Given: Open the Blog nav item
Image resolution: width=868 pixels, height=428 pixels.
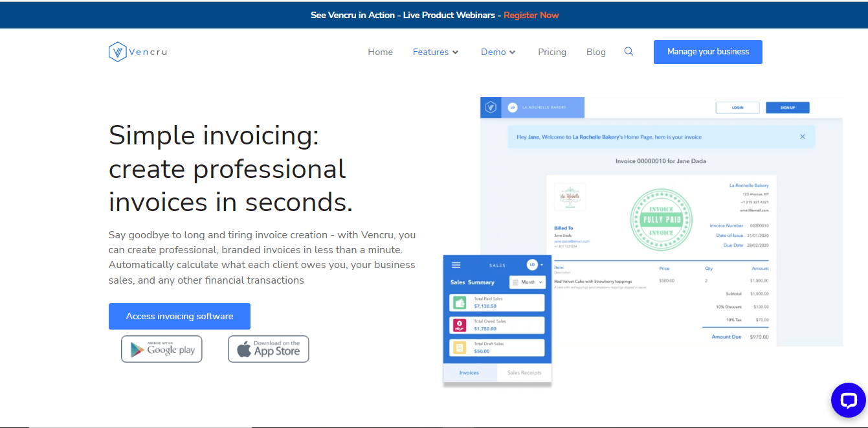Looking at the screenshot, I should click(x=596, y=52).
